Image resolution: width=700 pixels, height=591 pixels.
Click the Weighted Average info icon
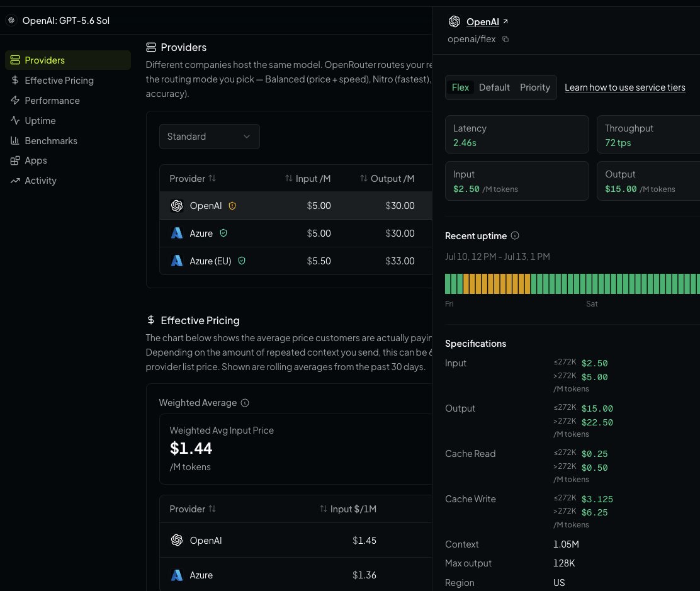[x=245, y=403]
